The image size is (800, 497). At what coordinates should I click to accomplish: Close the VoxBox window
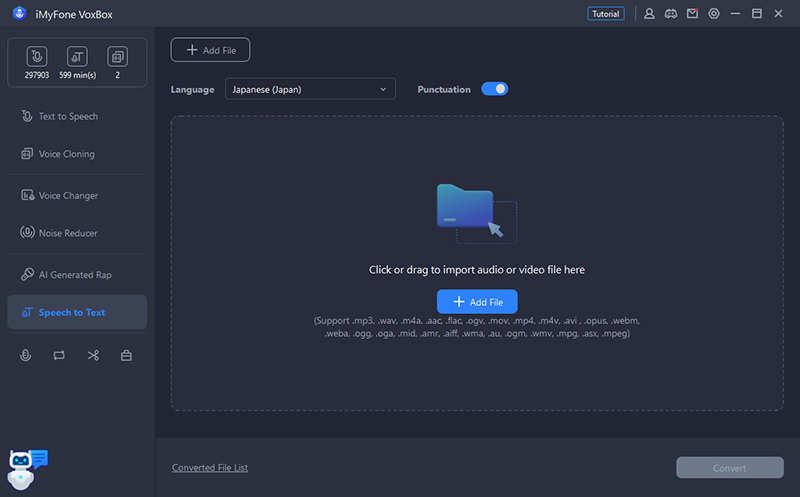778,14
